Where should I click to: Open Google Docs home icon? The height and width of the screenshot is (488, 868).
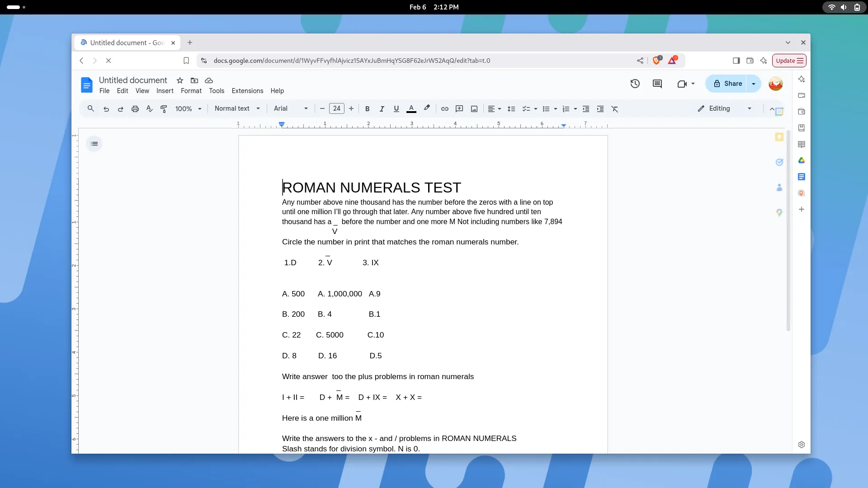tap(87, 85)
